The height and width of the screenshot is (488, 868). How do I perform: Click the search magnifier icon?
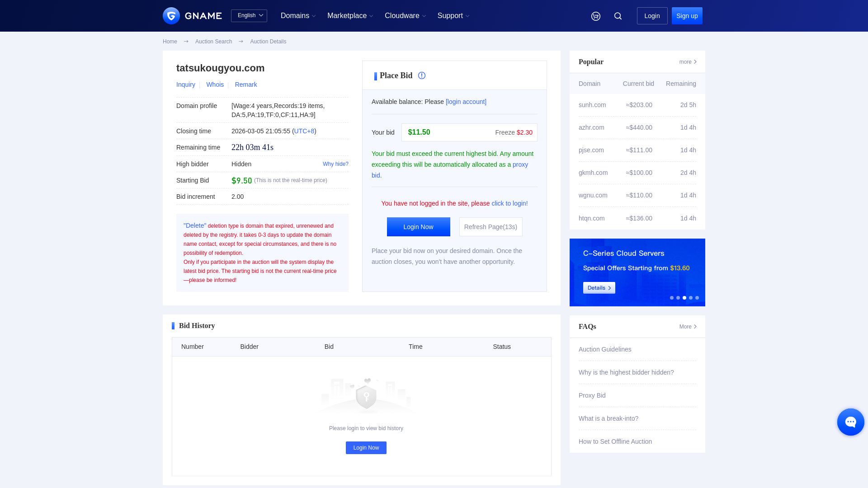click(x=618, y=16)
